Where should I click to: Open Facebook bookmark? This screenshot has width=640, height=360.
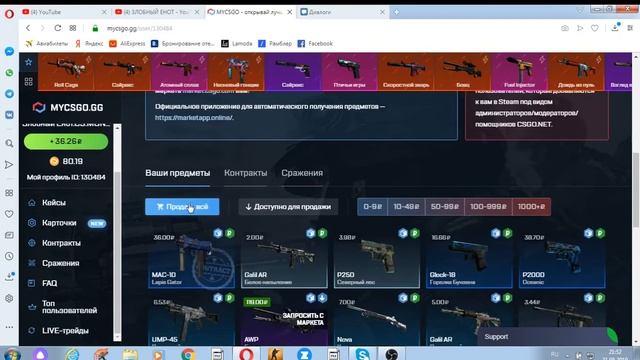tap(315, 43)
